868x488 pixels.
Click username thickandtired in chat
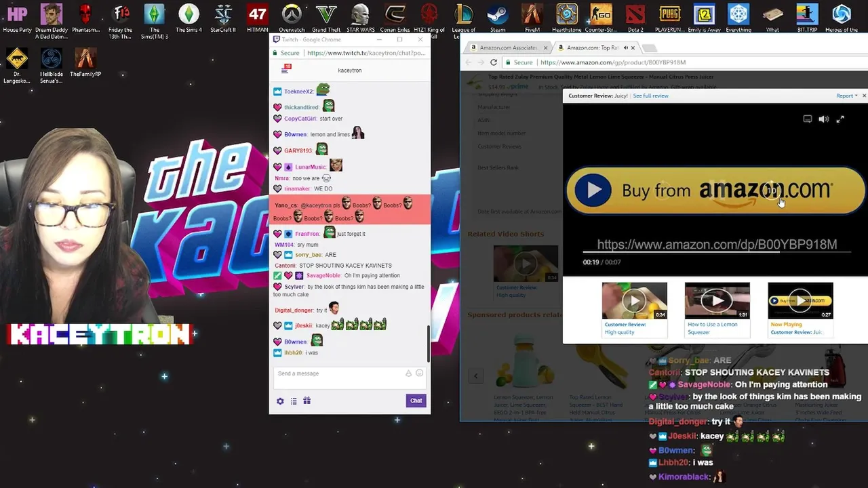(x=300, y=107)
